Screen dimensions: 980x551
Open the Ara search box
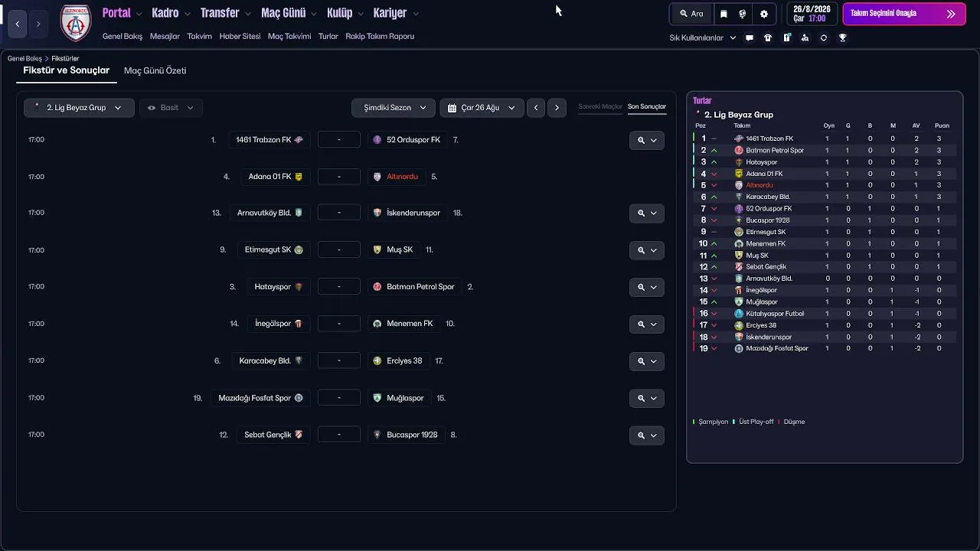[691, 14]
